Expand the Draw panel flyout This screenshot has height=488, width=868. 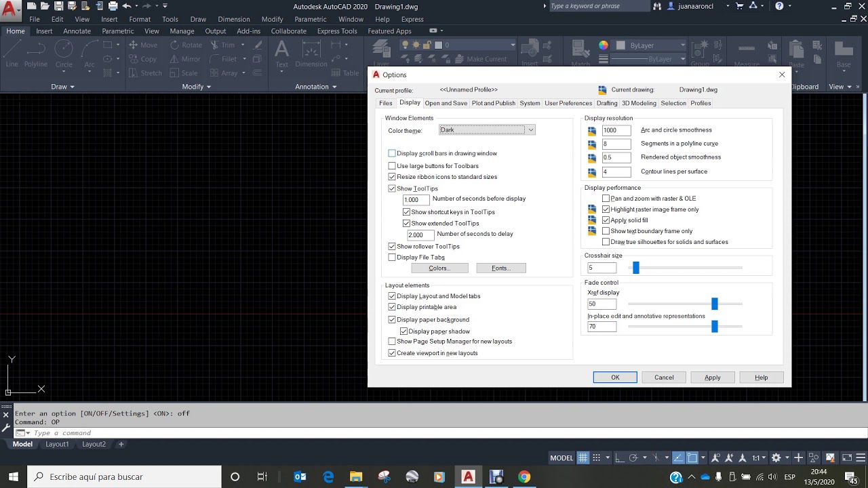point(63,87)
